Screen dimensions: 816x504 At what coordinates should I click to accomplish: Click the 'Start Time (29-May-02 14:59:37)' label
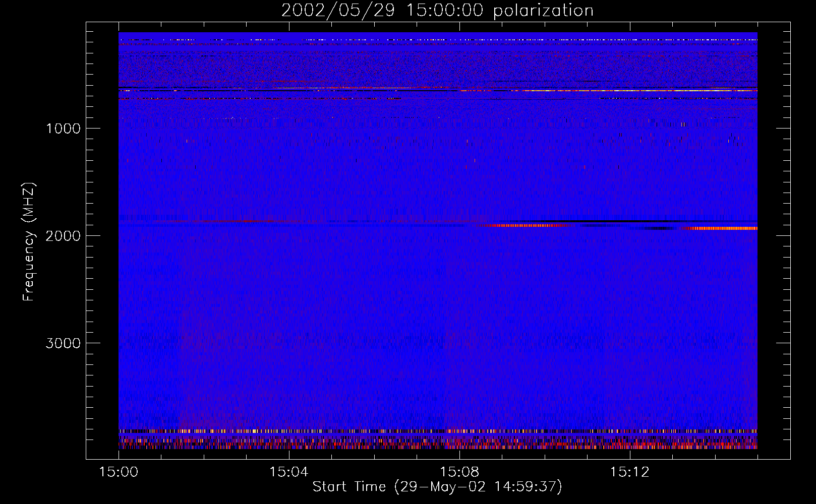[437, 487]
